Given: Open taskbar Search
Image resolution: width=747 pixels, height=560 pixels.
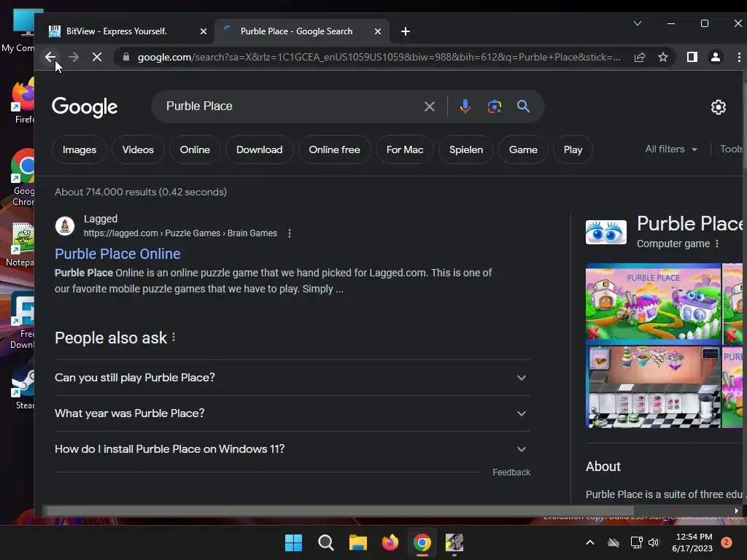Looking at the screenshot, I should pos(326,542).
